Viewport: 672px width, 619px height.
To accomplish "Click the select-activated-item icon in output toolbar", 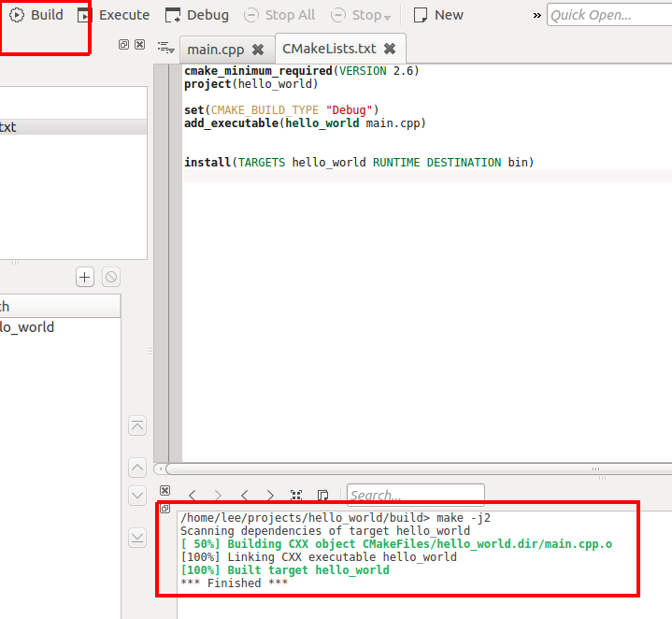I will point(296,496).
